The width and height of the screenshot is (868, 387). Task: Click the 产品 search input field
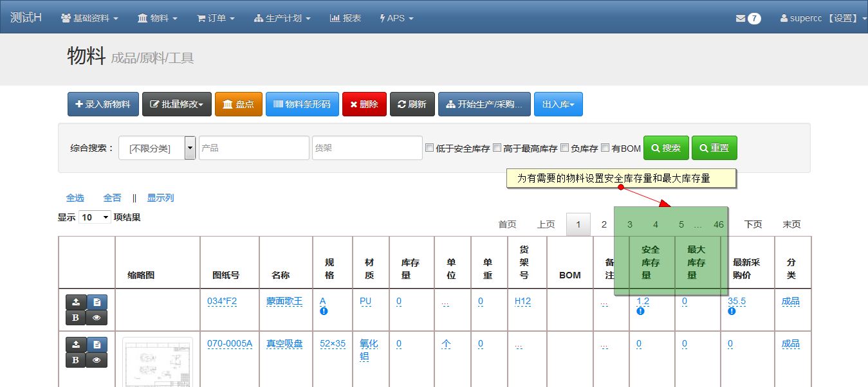click(x=254, y=148)
